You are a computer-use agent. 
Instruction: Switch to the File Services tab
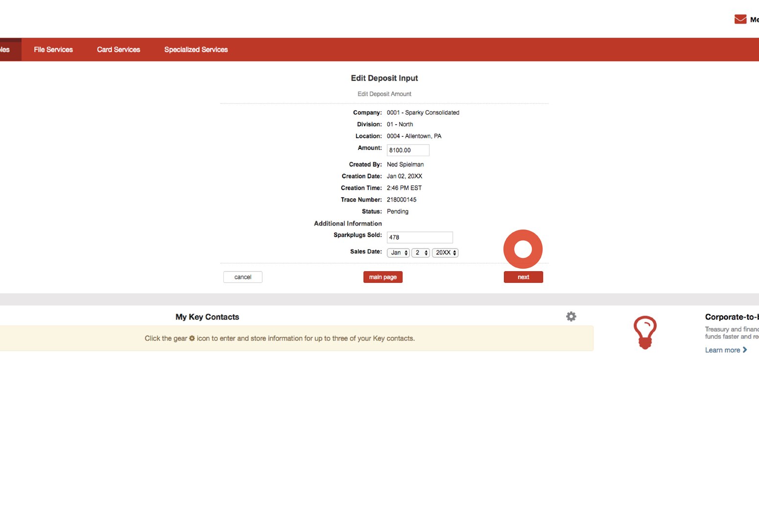click(x=53, y=49)
